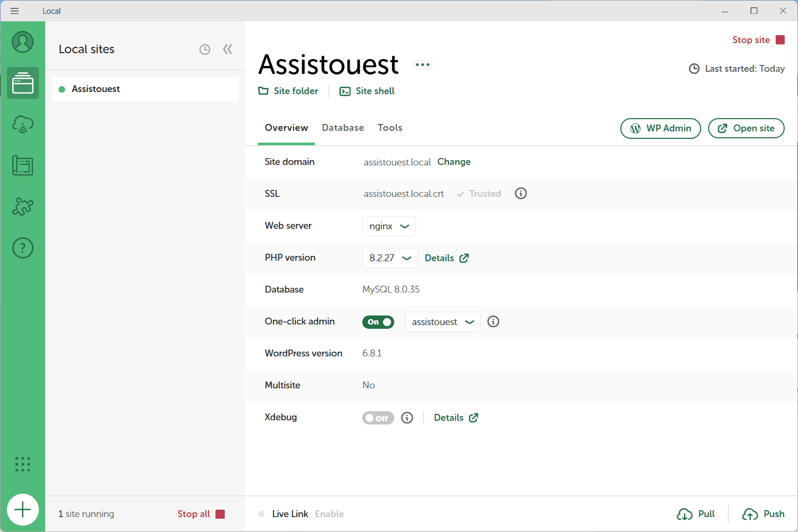Open Add-ons puzzle piece icon
Viewport: 798px width, 532px height.
tap(23, 206)
